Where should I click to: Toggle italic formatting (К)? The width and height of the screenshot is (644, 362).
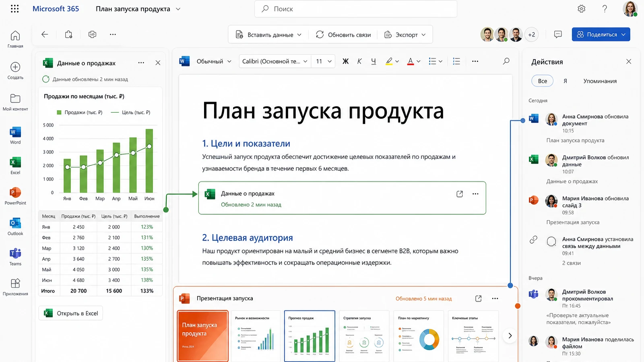tap(359, 61)
